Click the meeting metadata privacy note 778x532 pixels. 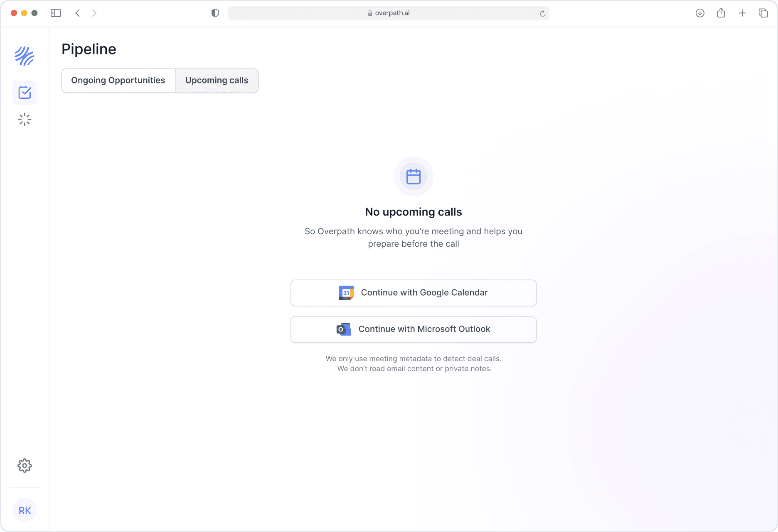[x=414, y=364]
